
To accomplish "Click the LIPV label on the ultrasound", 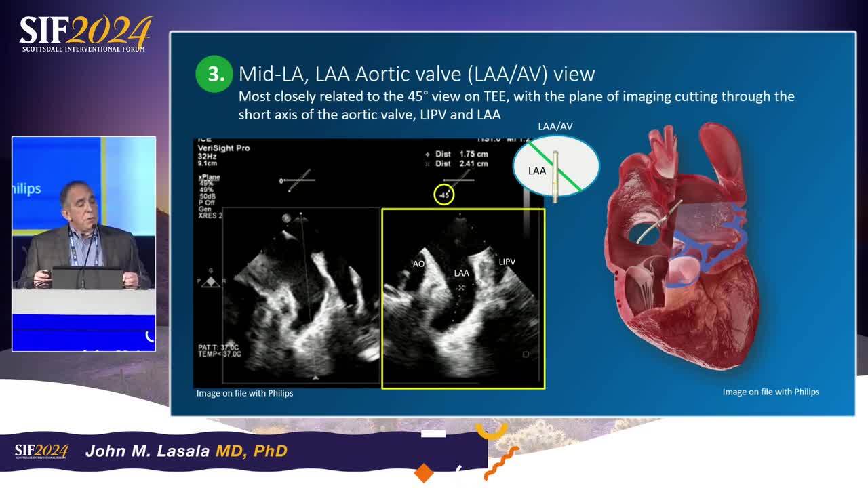I will [507, 261].
